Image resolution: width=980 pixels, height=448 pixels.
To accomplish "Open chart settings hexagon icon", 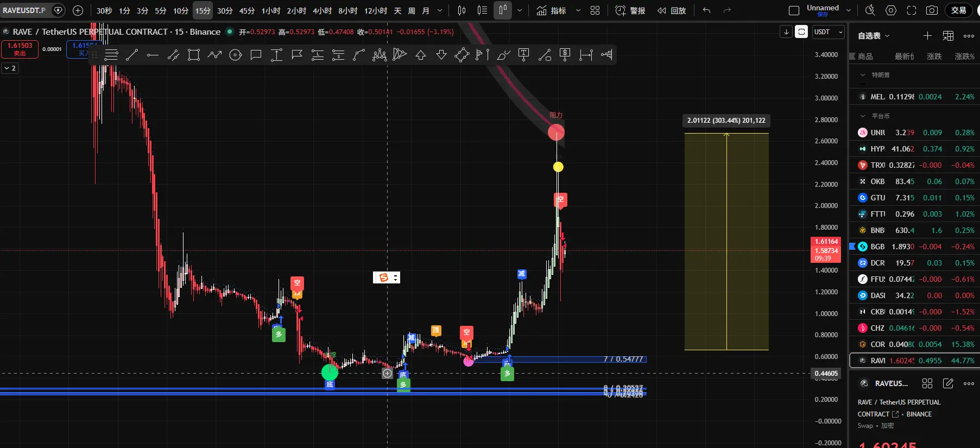I will 890,10.
